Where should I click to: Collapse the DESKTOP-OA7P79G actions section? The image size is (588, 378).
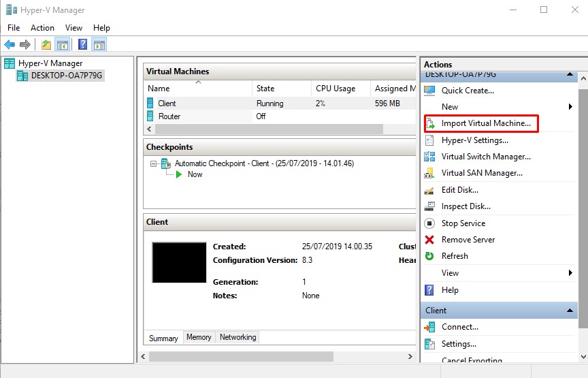tap(570, 74)
